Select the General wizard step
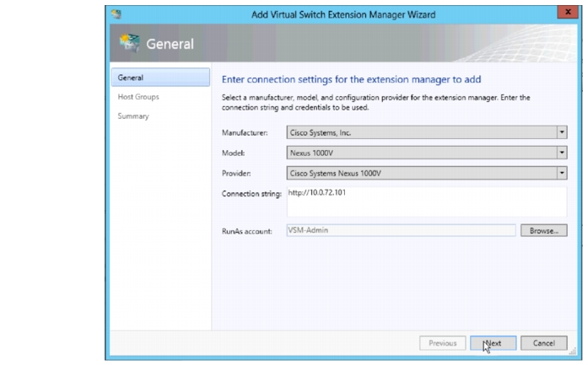The image size is (588, 365). pos(160,78)
